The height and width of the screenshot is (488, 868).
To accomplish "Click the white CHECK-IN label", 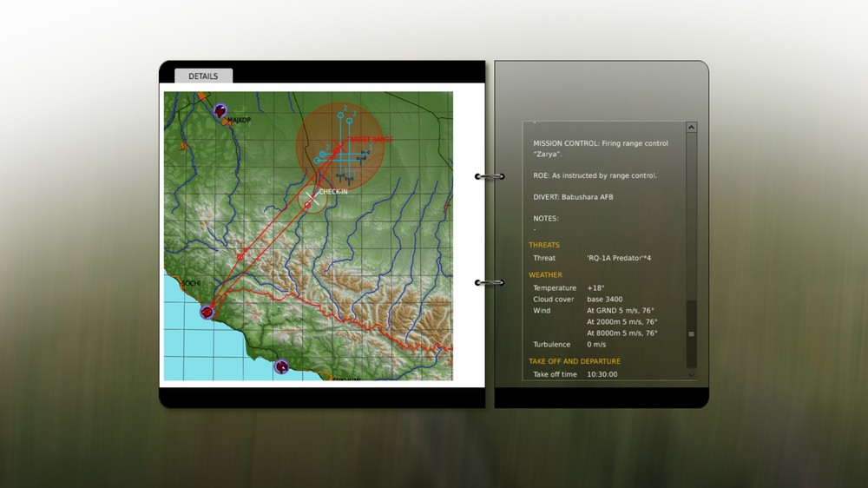I will [x=333, y=192].
